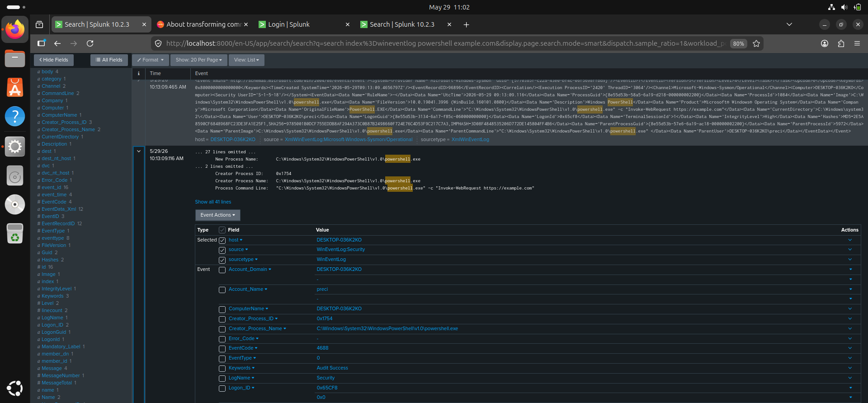Launch Ubuntu Software from dock
This screenshot has width=868, height=403.
(x=15, y=88)
